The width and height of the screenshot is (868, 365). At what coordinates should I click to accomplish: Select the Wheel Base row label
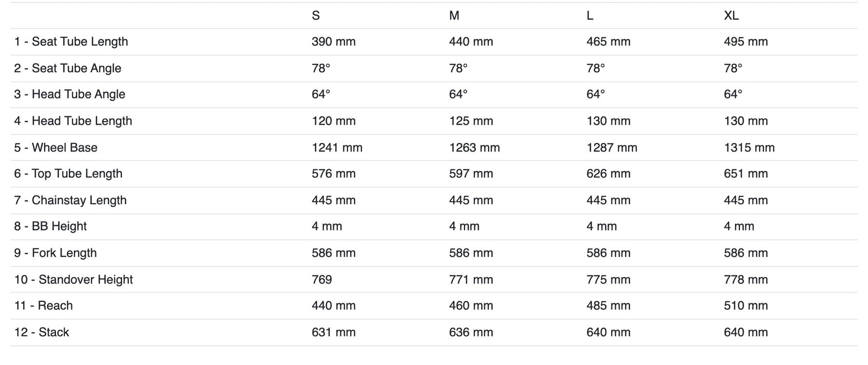pyautogui.click(x=55, y=148)
